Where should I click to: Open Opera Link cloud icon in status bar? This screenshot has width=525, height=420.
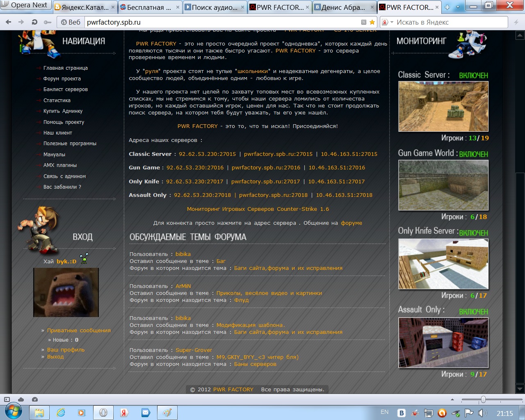point(21,399)
